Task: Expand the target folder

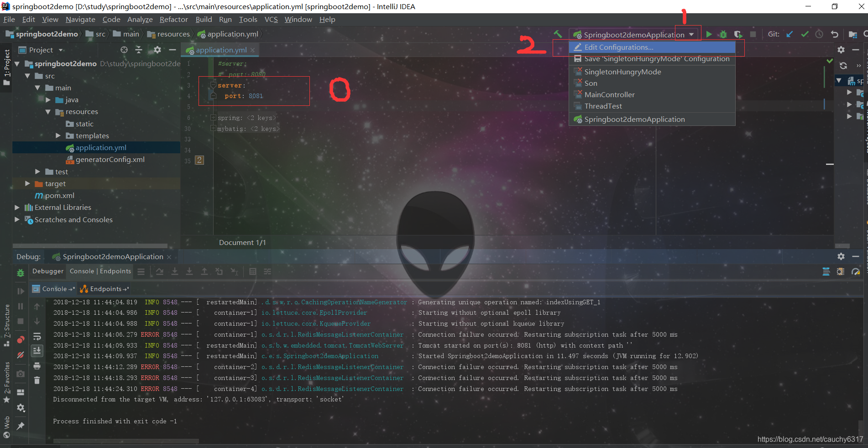Action: (28, 183)
